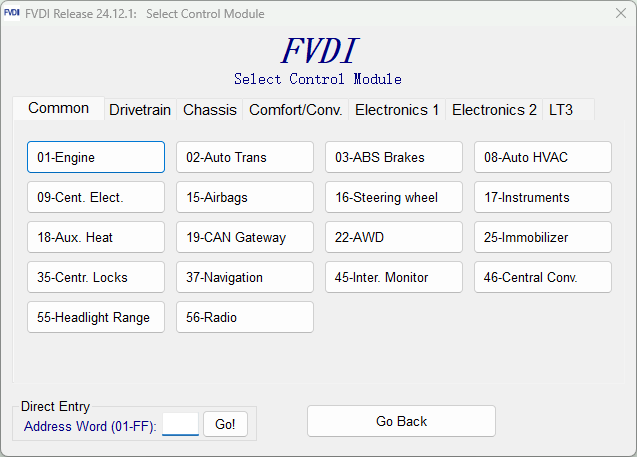This screenshot has width=637, height=457.
Task: Open the 03-ABS Brakes module
Action: pyautogui.click(x=394, y=157)
